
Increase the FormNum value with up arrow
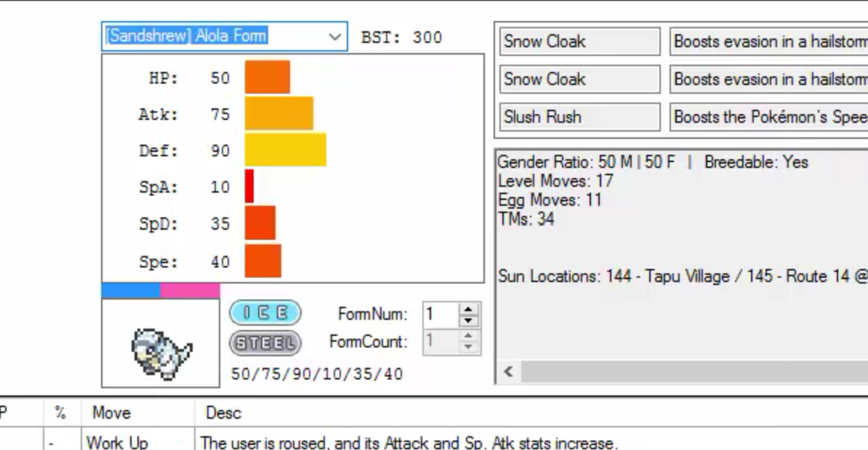pos(468,310)
